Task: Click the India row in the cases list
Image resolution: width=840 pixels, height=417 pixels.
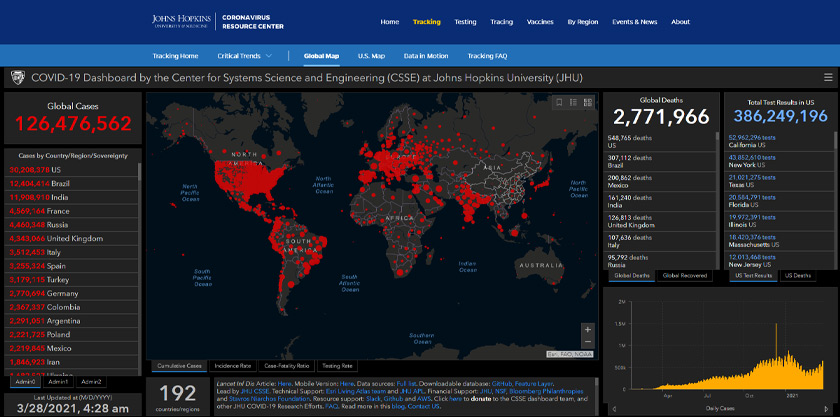Action: [71, 197]
